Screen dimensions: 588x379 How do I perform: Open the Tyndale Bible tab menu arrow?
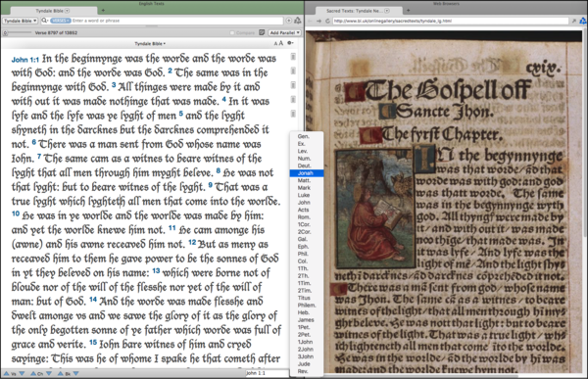(67, 11)
